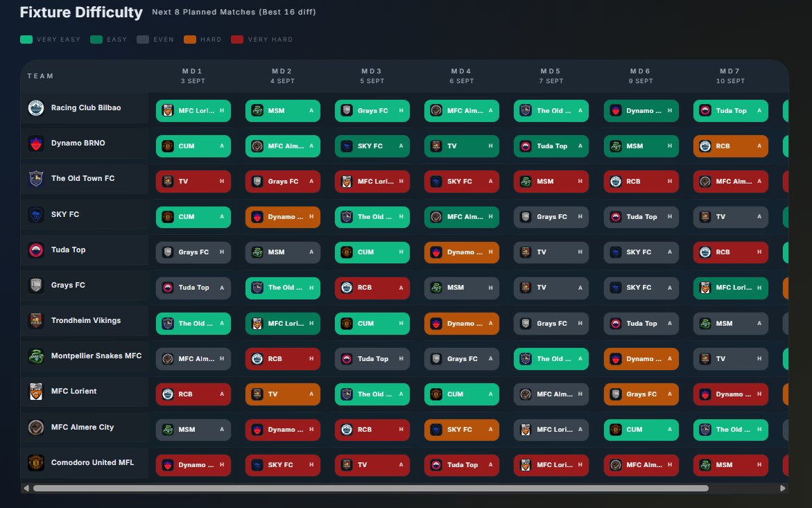This screenshot has width=812, height=508.
Task: Click the VERY HARD red legend swatch
Action: click(x=237, y=40)
